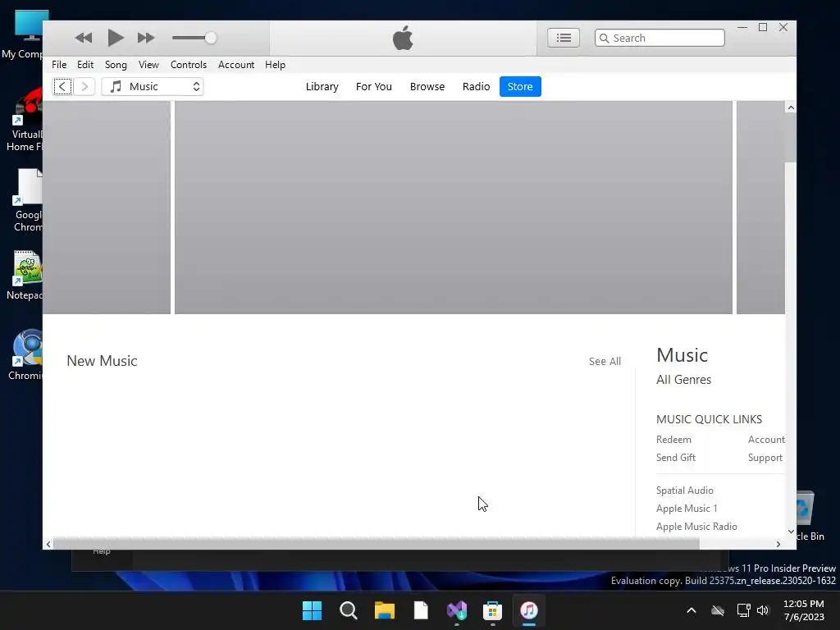Click the speaker volume tray icon
The image size is (840, 630).
763,610
